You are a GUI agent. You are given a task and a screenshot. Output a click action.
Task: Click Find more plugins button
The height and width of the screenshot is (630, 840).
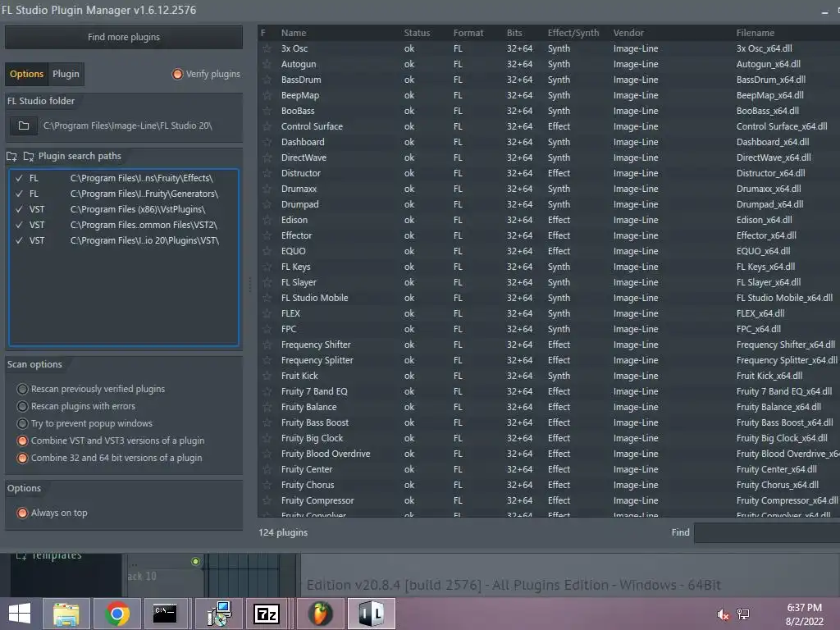coord(124,37)
